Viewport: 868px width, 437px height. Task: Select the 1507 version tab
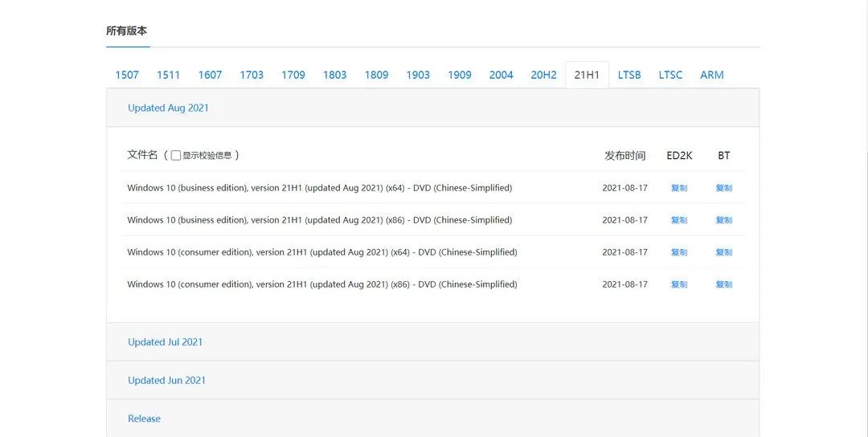point(127,75)
